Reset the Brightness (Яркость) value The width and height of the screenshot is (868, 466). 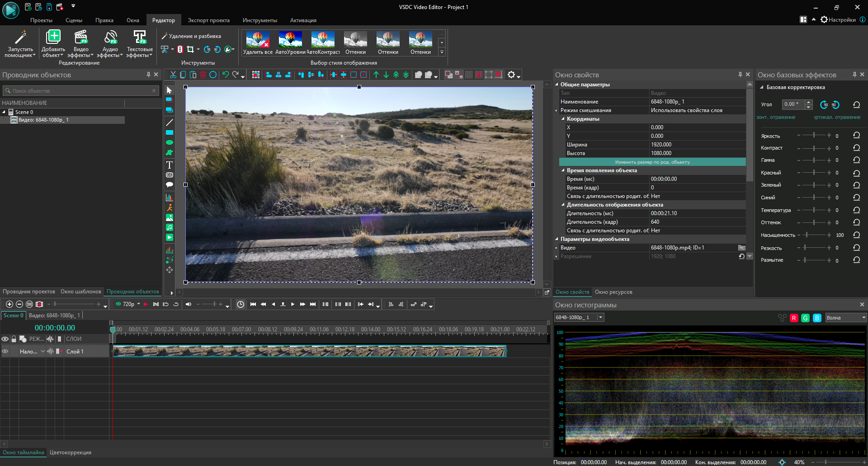[856, 135]
